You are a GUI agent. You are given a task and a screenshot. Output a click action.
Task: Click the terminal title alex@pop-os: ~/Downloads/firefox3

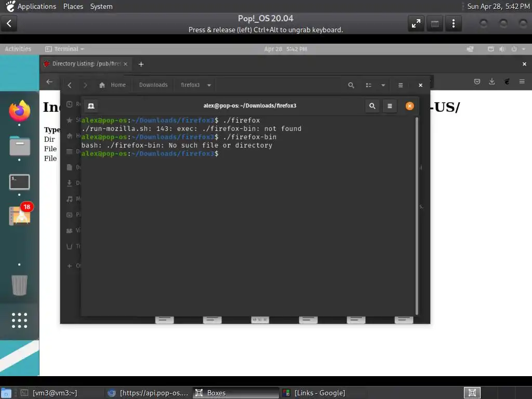tap(250, 106)
